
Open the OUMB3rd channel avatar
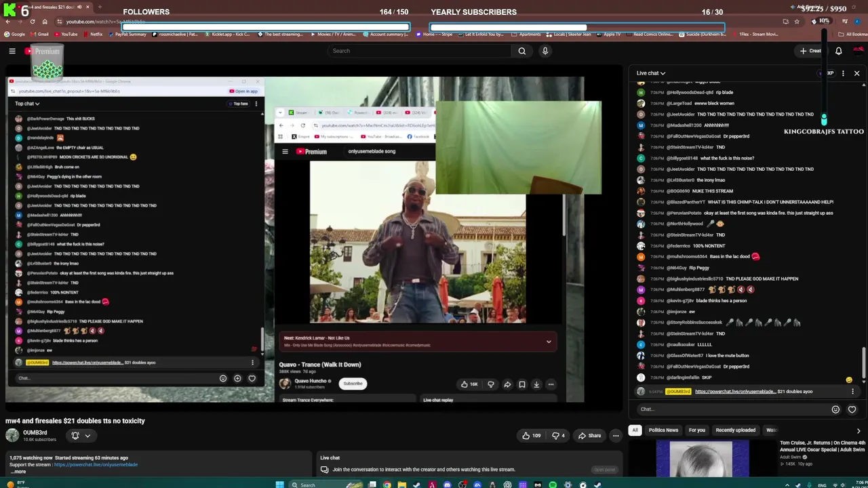12,436
